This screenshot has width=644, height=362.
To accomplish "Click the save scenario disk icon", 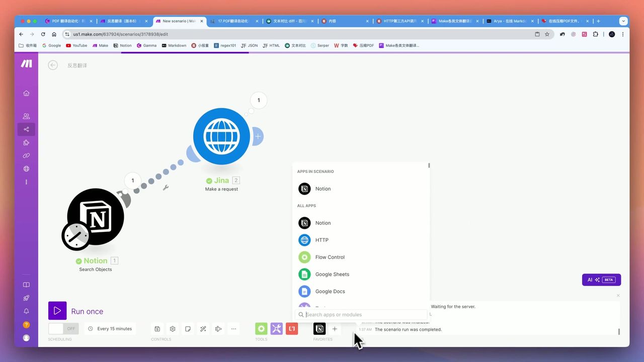I will point(157,329).
